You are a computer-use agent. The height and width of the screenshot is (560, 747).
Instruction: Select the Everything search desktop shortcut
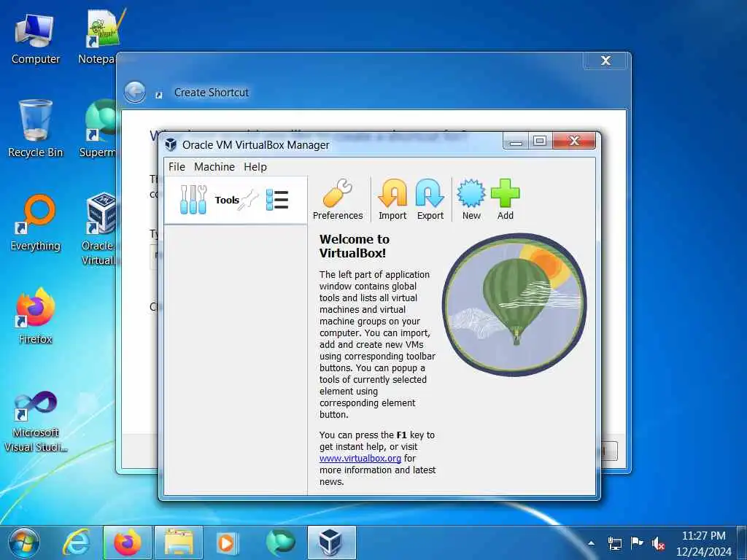pos(35,222)
